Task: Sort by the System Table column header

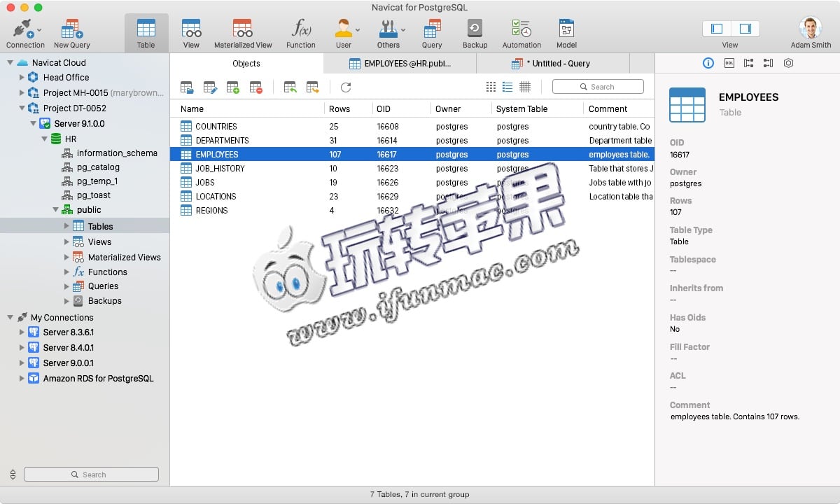Action: pos(538,108)
